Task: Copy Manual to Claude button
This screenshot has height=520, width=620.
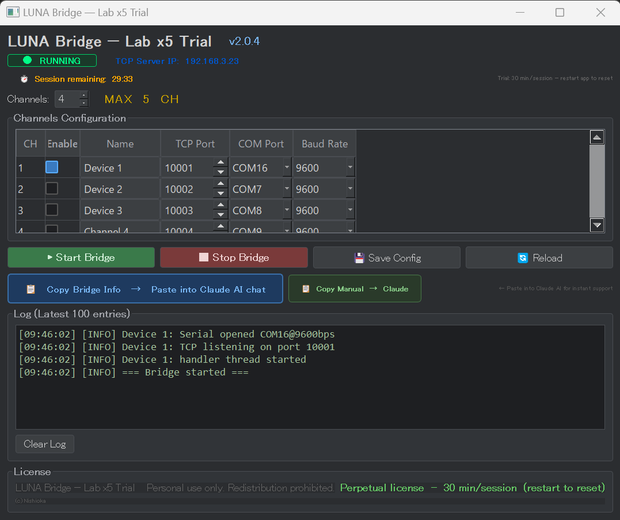Action: tap(355, 289)
